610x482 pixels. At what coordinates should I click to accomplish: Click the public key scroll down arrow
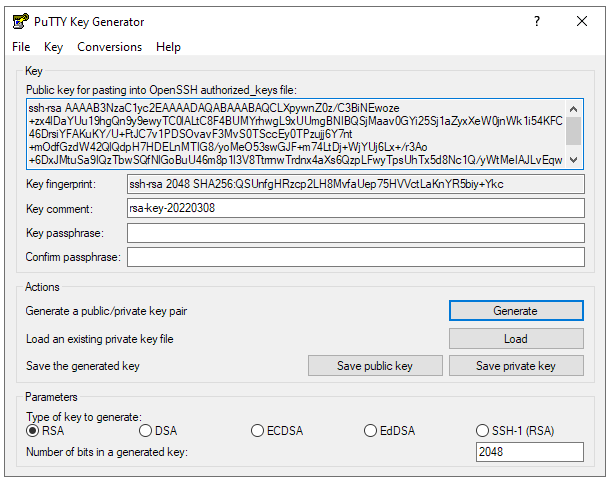[573, 159]
